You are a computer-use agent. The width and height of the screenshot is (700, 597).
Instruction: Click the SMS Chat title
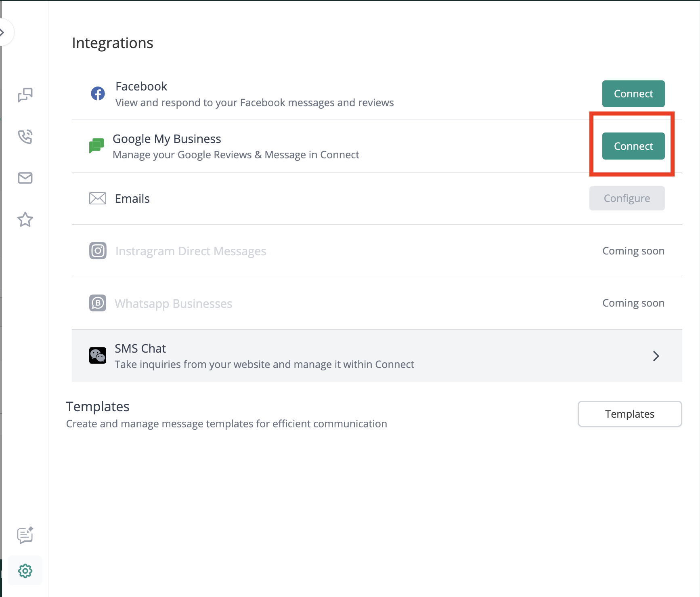pos(140,349)
